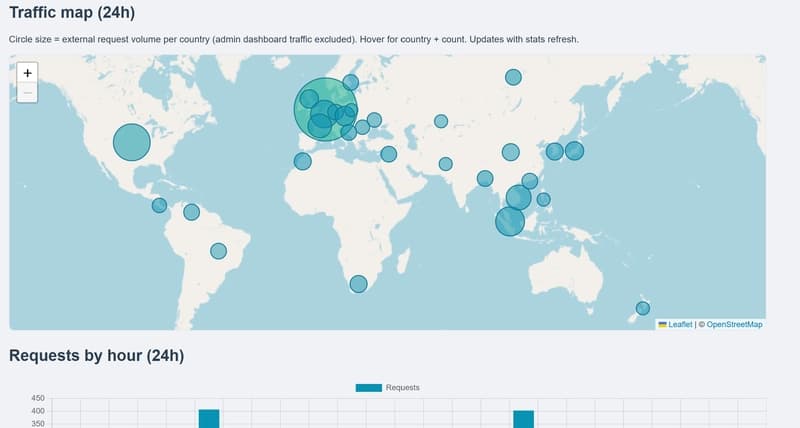This screenshot has height=428, width=800.
Task: Select the traffic circle over Brazil
Action: [218, 251]
